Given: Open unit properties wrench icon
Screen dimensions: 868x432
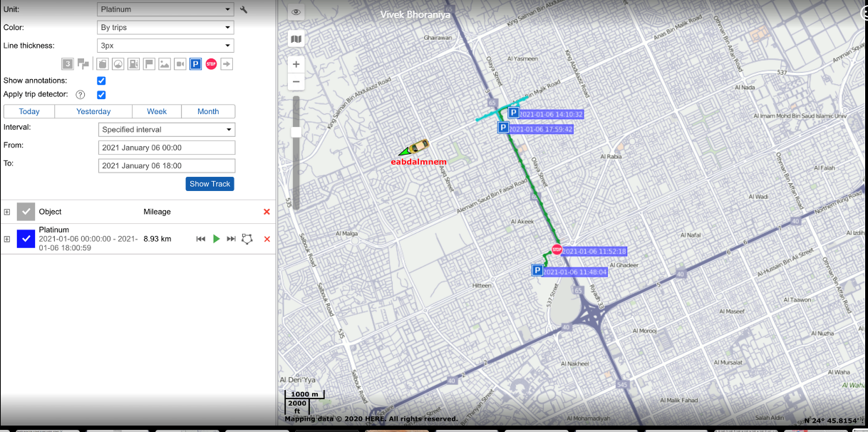Looking at the screenshot, I should pos(244,10).
